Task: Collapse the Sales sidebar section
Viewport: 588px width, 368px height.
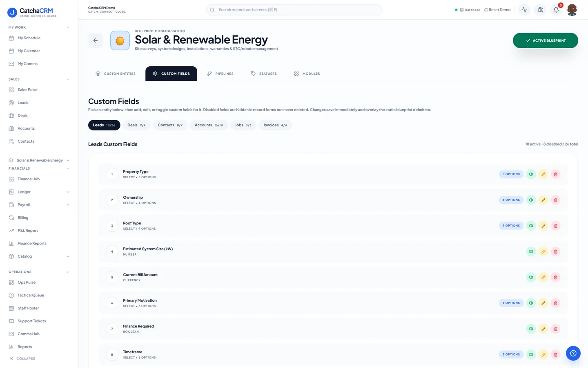Action: [67, 79]
